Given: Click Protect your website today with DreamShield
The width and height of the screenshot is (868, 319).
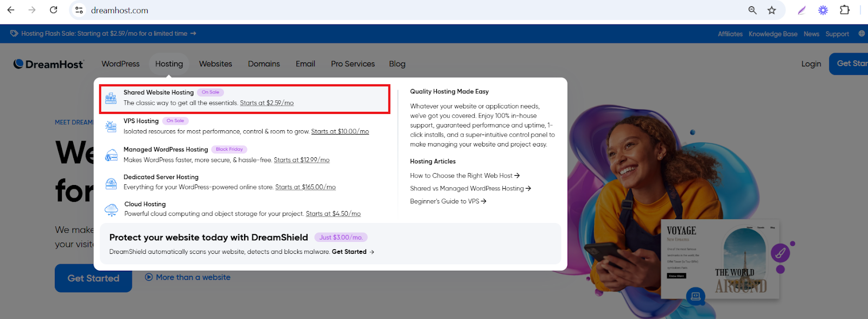Looking at the screenshot, I should pos(208,237).
